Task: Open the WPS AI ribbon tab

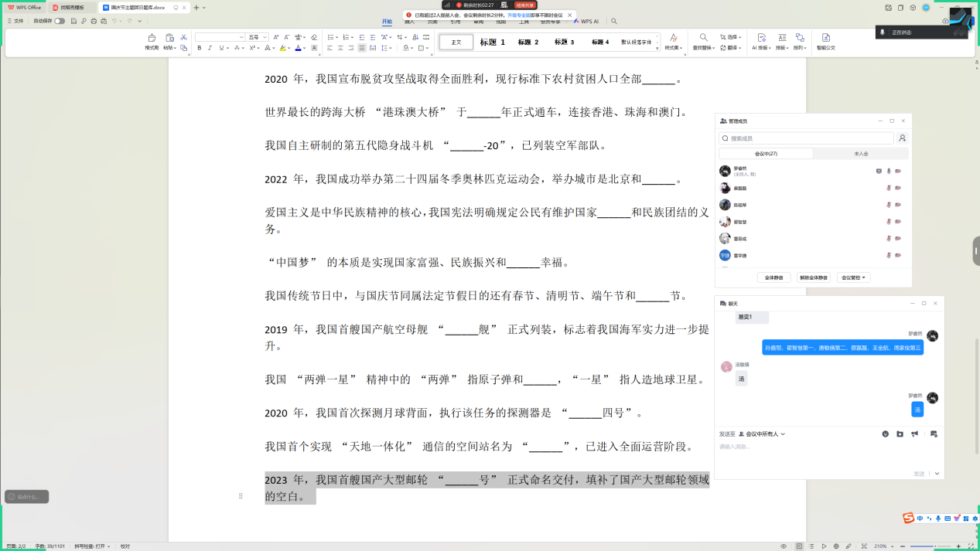Action: click(x=588, y=21)
